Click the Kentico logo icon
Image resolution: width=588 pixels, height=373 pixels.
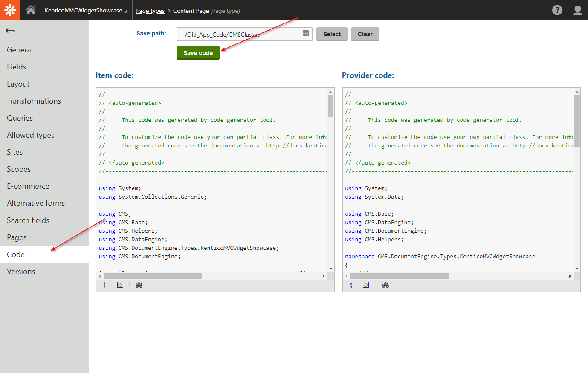[x=10, y=10]
